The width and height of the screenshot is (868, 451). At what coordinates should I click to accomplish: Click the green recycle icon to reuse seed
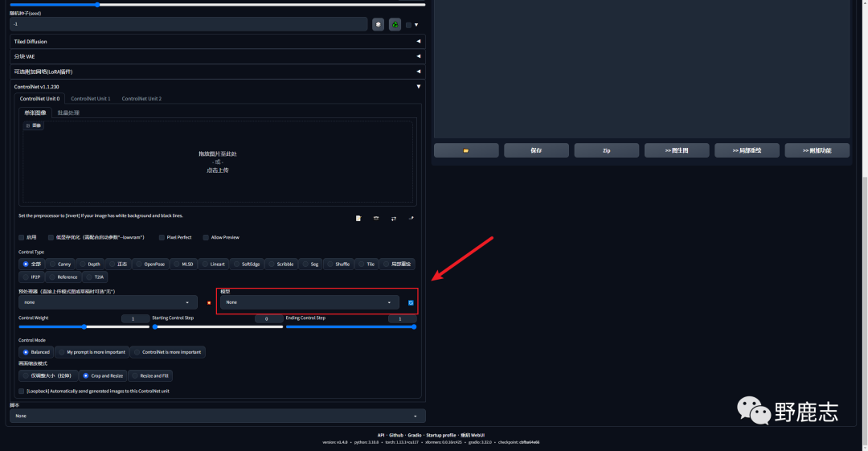(395, 24)
